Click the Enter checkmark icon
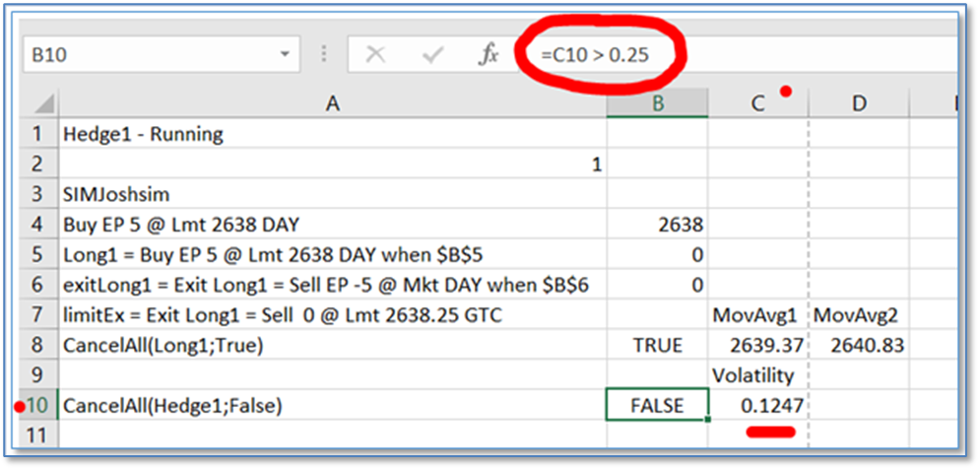This screenshot has width=980, height=469. click(x=432, y=55)
